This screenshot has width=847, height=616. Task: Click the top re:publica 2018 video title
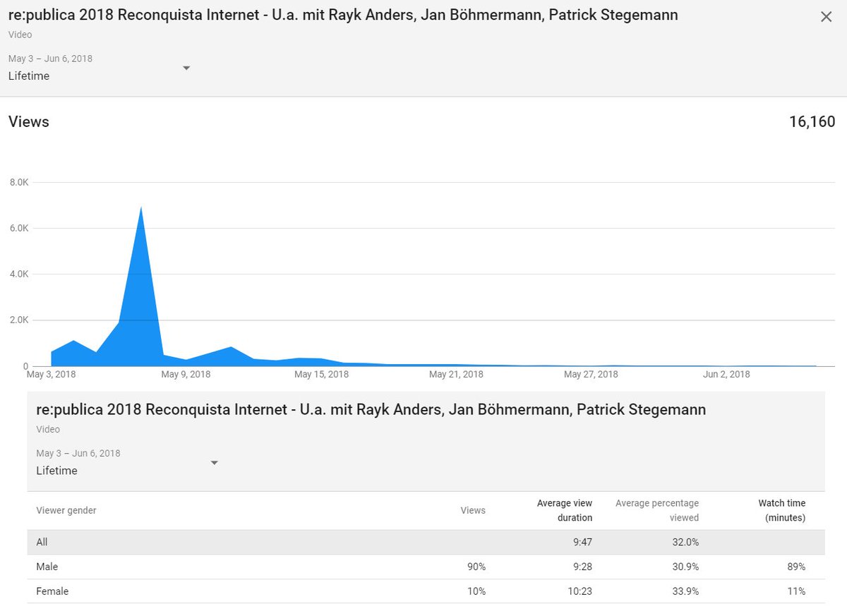pyautogui.click(x=343, y=15)
